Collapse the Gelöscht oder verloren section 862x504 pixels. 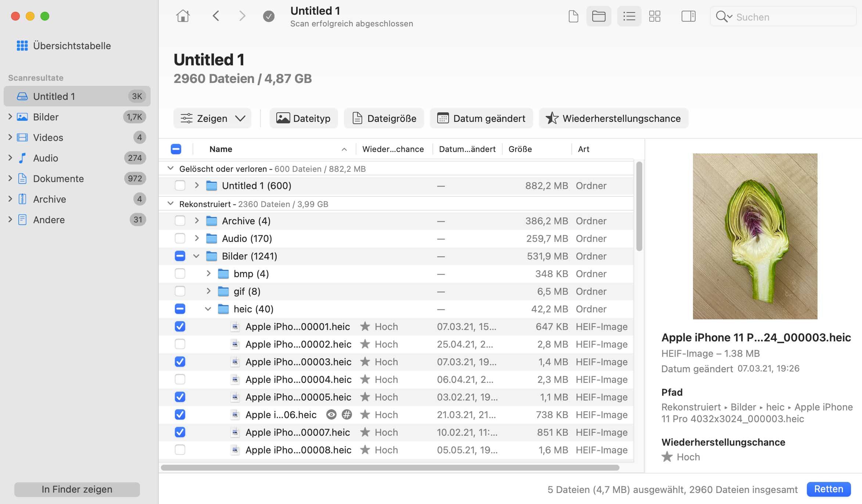click(170, 168)
